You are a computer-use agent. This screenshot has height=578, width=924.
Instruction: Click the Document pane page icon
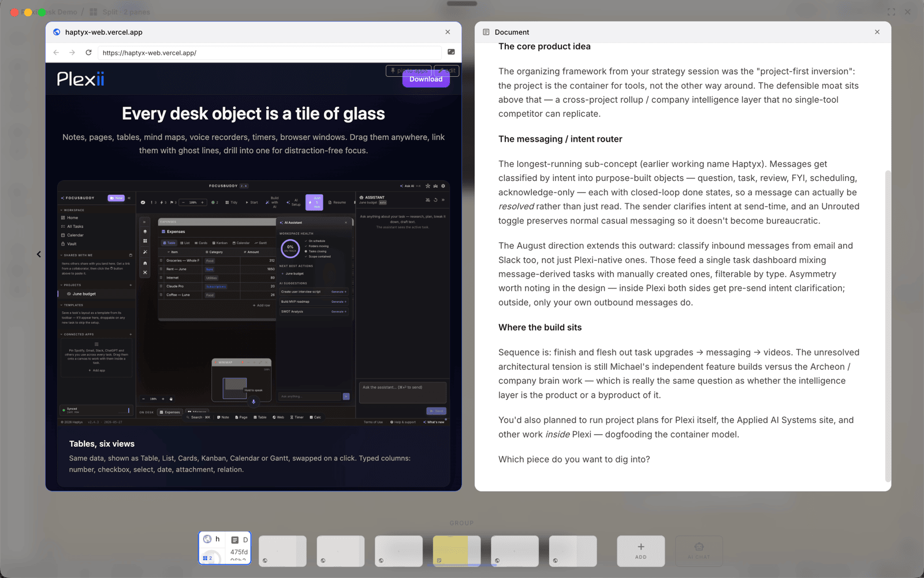tap(486, 32)
